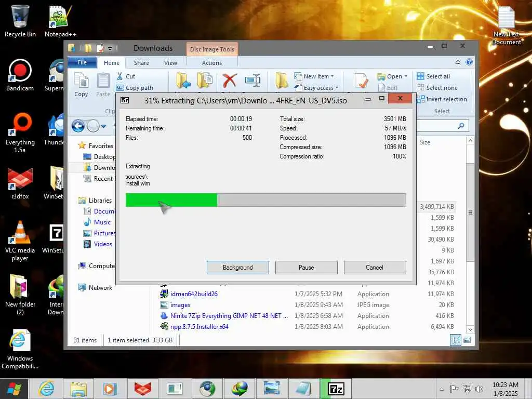Click Copy path in the ribbon
Screen dimensions: 532x399
click(x=135, y=88)
